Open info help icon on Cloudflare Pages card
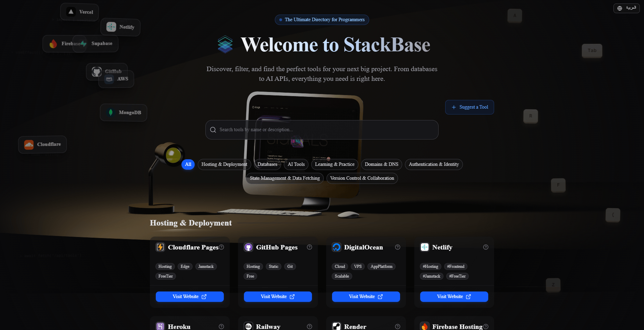Screen dimensions: 644x330 click(221, 247)
